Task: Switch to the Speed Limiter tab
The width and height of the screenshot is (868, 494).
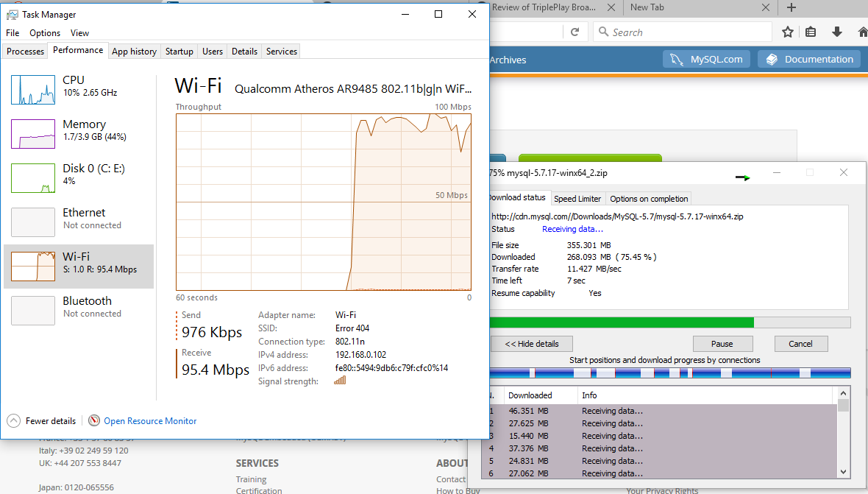Action: click(x=577, y=199)
